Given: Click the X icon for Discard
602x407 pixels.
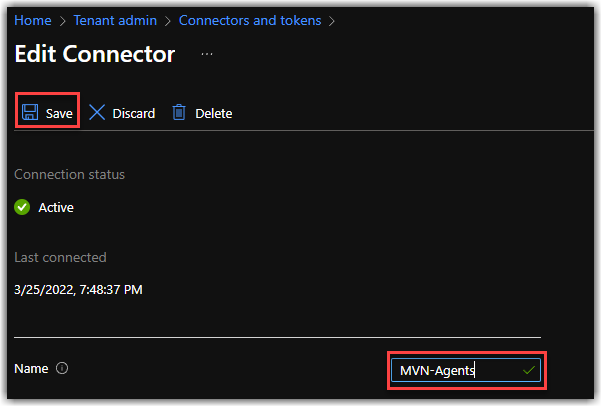Looking at the screenshot, I should [97, 113].
